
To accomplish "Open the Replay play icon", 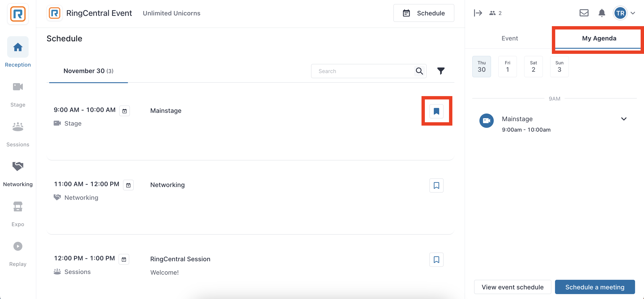I will tap(18, 246).
